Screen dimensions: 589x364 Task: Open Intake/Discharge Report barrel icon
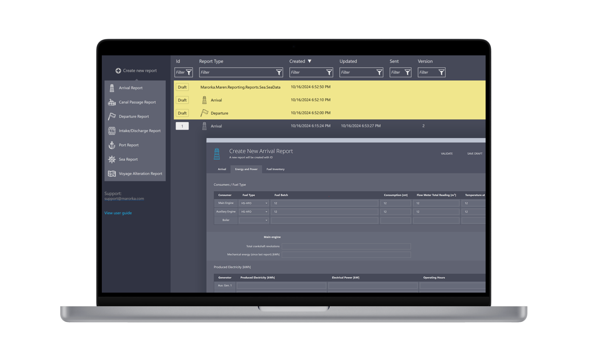112,131
